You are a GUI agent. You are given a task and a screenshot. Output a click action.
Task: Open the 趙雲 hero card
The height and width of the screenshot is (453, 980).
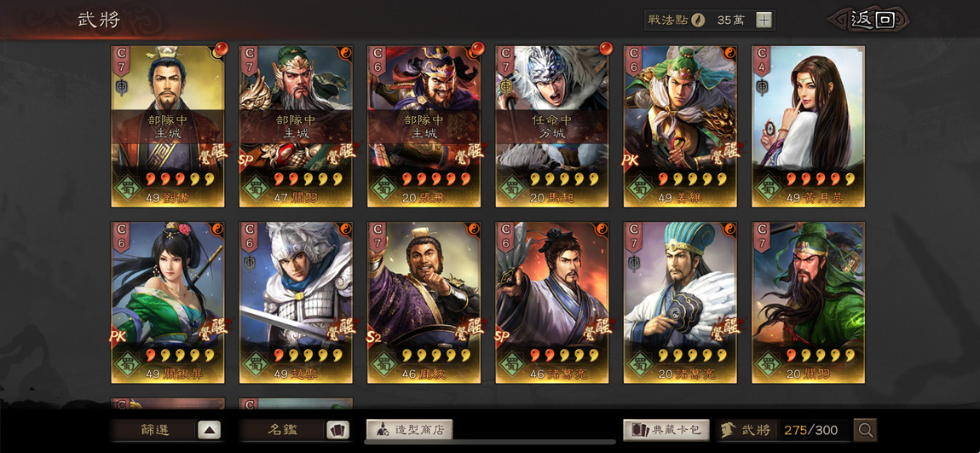296,302
